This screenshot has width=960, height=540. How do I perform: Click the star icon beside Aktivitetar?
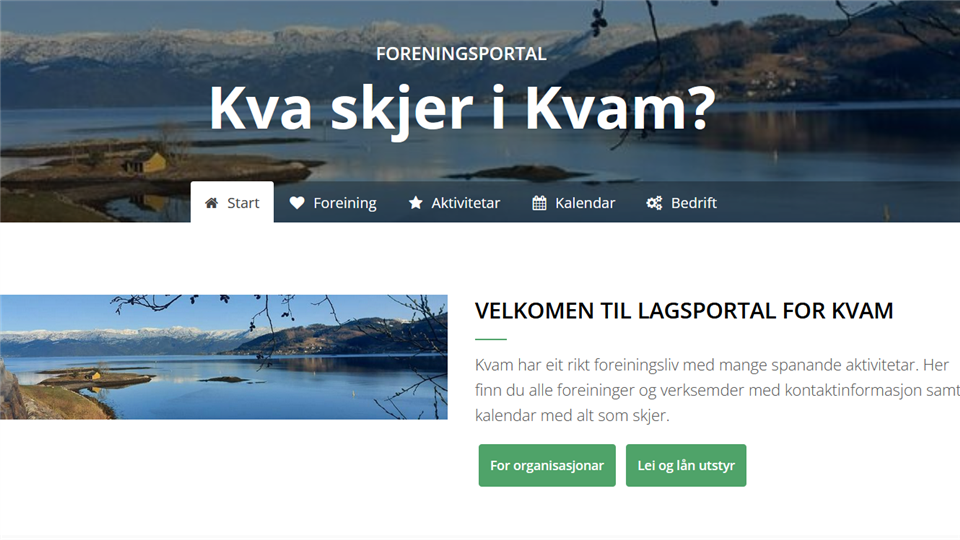(416, 203)
